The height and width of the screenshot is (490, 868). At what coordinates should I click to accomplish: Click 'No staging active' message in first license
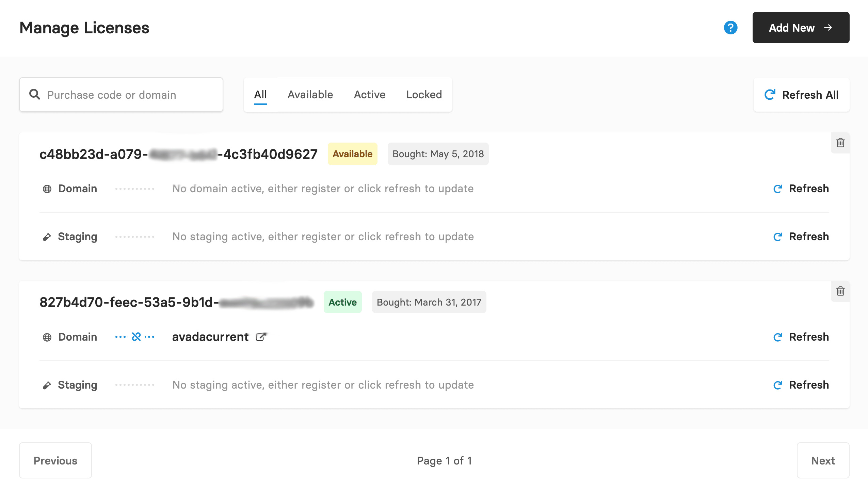323,236
